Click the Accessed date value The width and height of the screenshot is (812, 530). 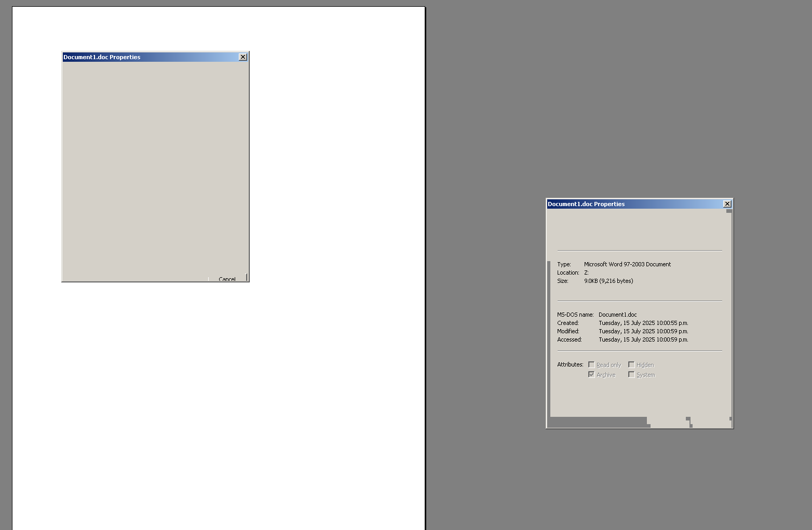643,339
